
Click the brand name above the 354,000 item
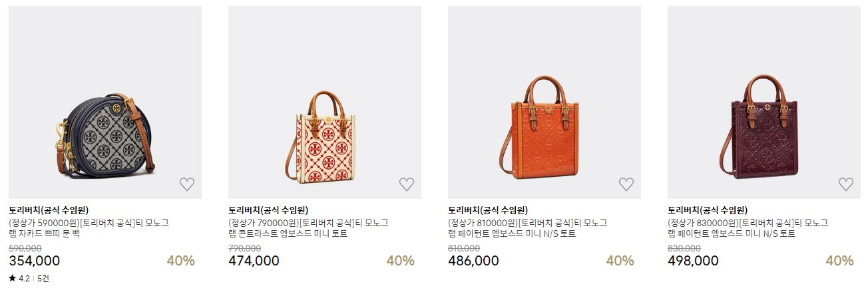(x=49, y=210)
